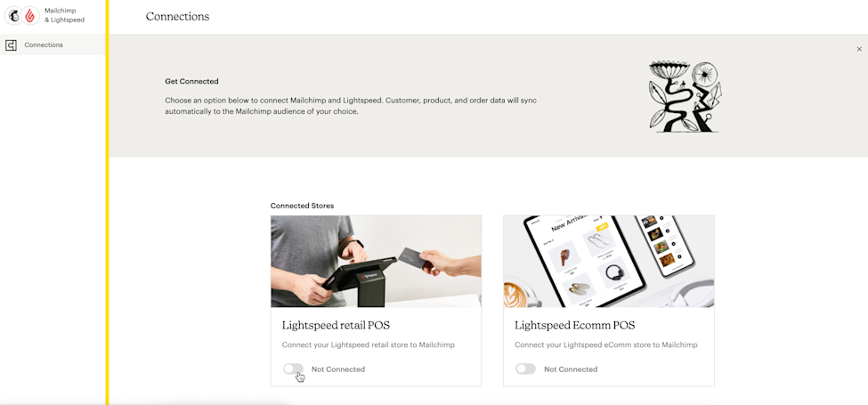Click the Connections sidebar icon
Screen dimensions: 868x405
pos(11,45)
